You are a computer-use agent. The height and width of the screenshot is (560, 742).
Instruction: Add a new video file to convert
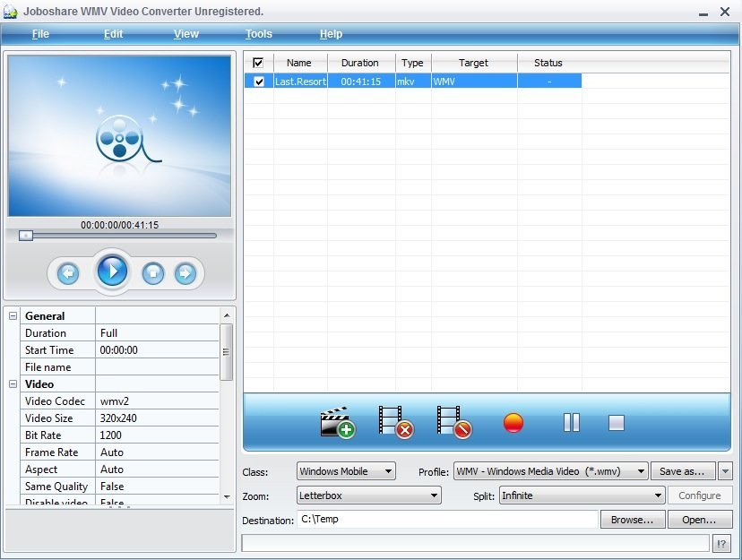pos(339,421)
